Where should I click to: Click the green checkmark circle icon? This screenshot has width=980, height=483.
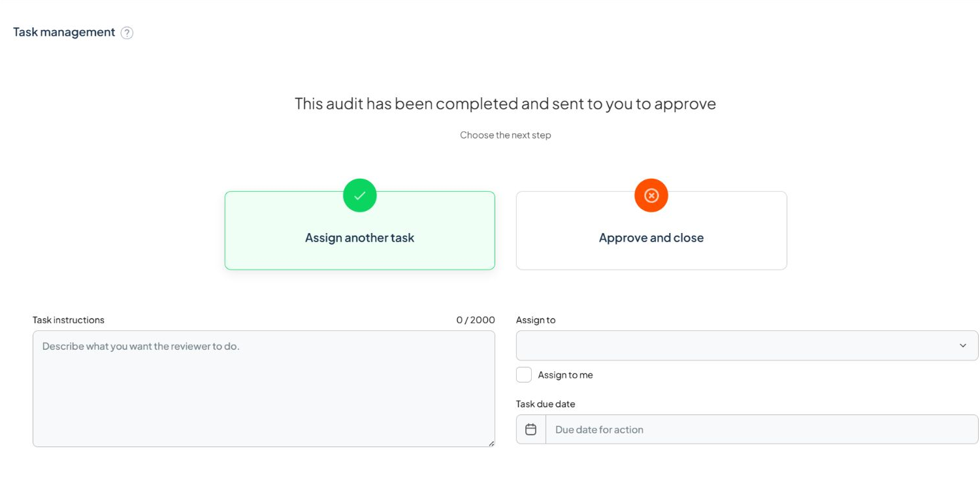tap(360, 195)
